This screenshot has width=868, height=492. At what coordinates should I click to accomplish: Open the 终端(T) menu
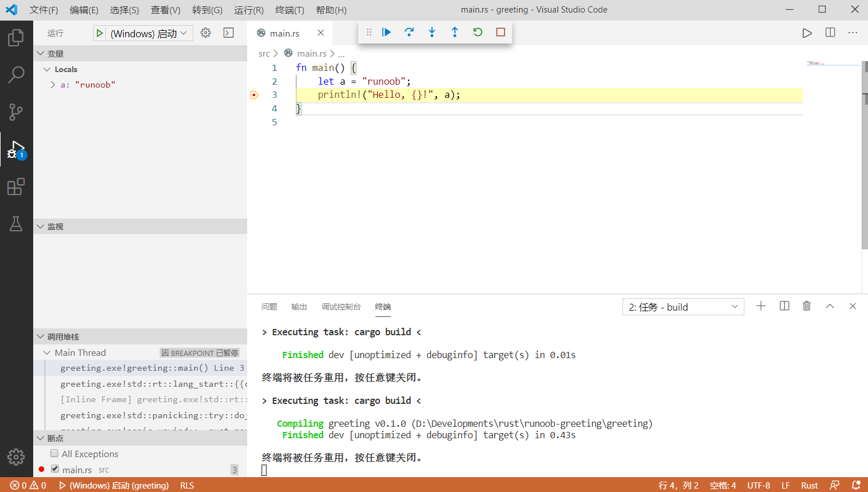pyautogui.click(x=290, y=10)
